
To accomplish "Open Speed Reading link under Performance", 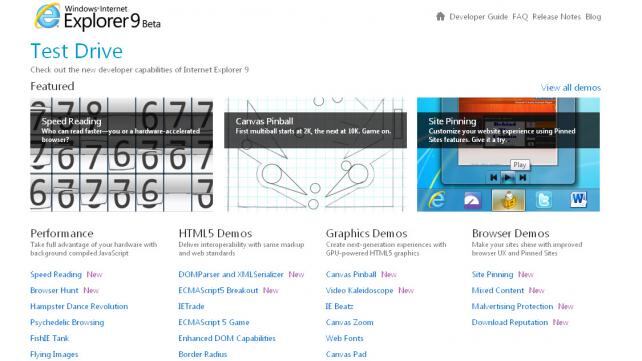I will tap(56, 275).
